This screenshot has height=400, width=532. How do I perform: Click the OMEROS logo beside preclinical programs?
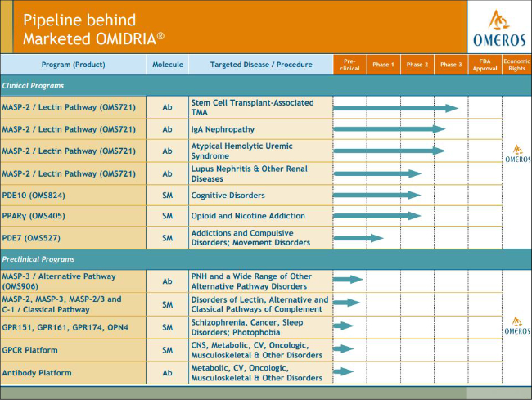(x=517, y=326)
